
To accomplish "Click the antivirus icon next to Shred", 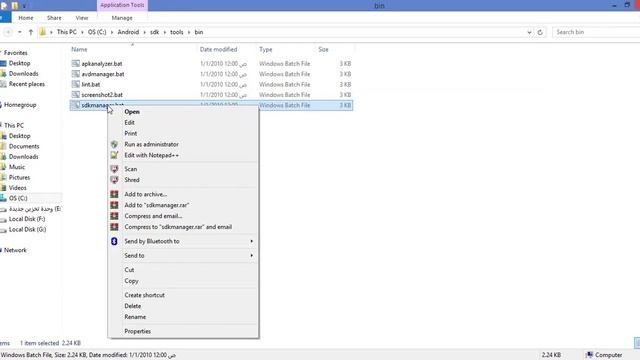I will (114, 180).
